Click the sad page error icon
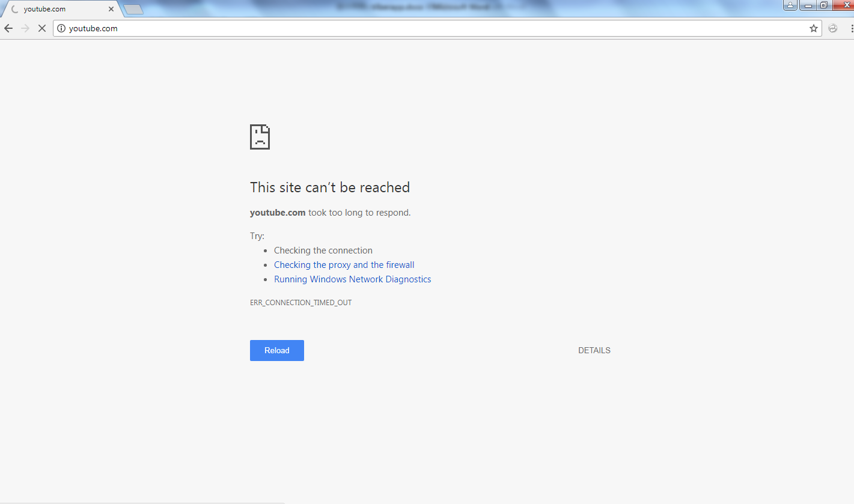 point(260,137)
